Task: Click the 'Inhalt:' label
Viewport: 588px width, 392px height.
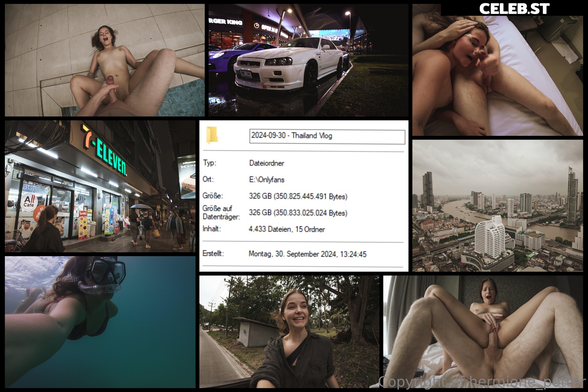Action: tap(212, 229)
